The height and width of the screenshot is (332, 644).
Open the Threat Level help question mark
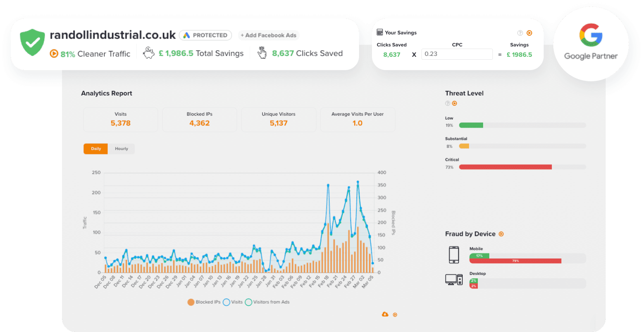click(x=448, y=103)
